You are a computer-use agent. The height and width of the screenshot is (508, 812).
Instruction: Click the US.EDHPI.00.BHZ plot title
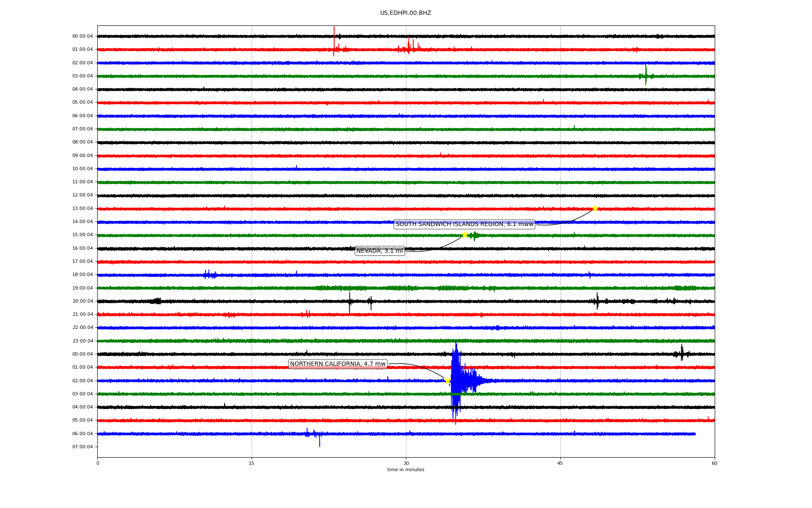pyautogui.click(x=406, y=13)
